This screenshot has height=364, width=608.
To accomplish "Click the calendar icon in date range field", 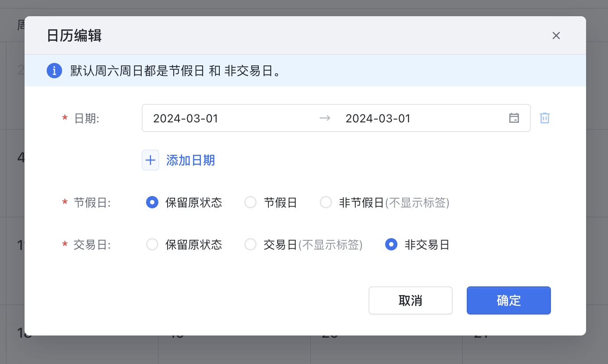I will tap(514, 118).
